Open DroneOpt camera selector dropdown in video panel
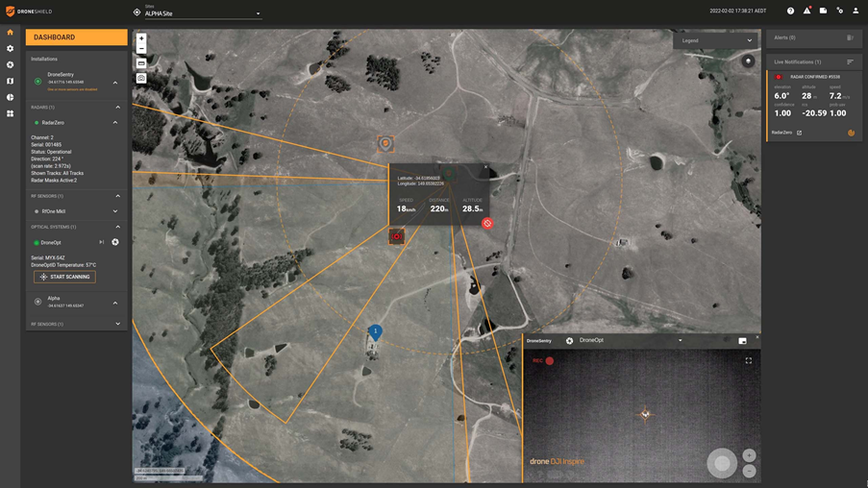The width and height of the screenshot is (868, 488). tap(631, 340)
